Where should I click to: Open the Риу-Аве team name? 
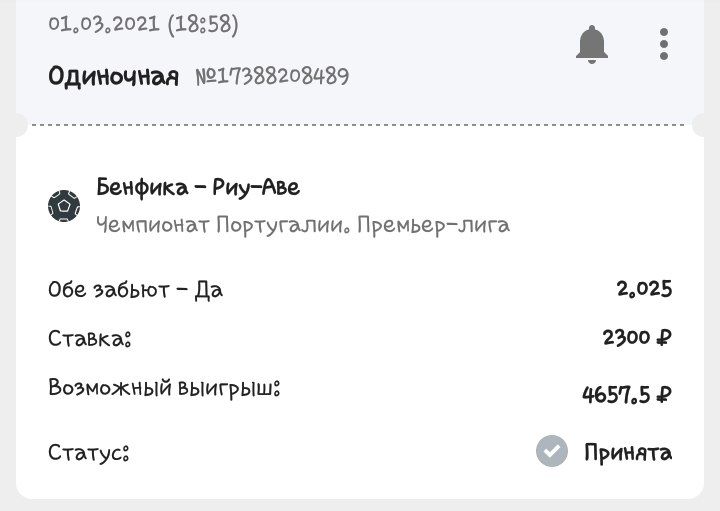pos(256,187)
